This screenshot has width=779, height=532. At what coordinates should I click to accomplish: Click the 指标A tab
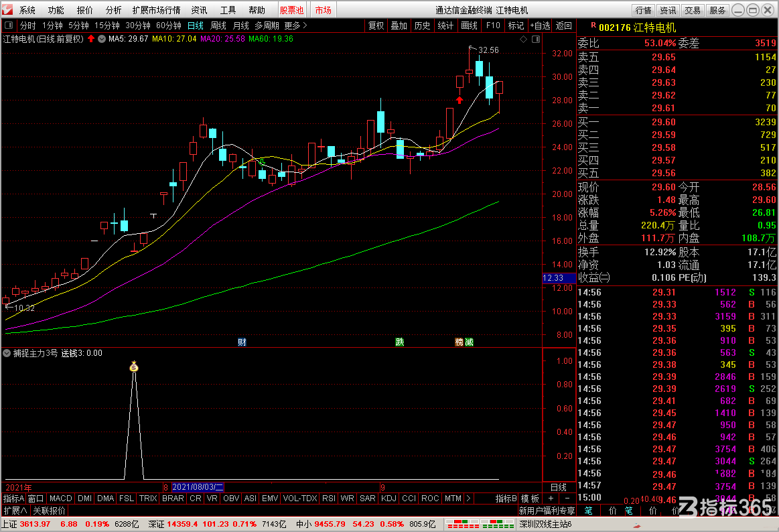[x=13, y=498]
